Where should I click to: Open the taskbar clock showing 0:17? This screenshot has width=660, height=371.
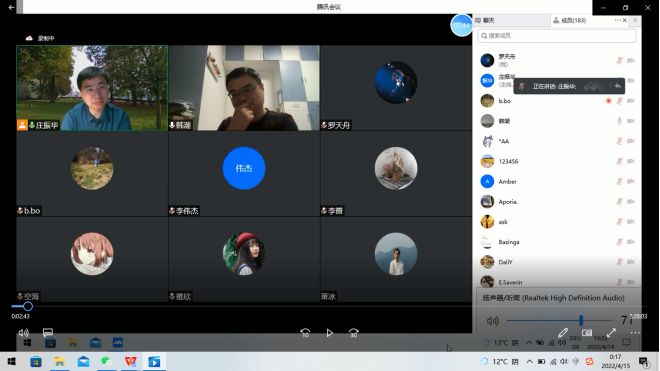click(x=615, y=362)
